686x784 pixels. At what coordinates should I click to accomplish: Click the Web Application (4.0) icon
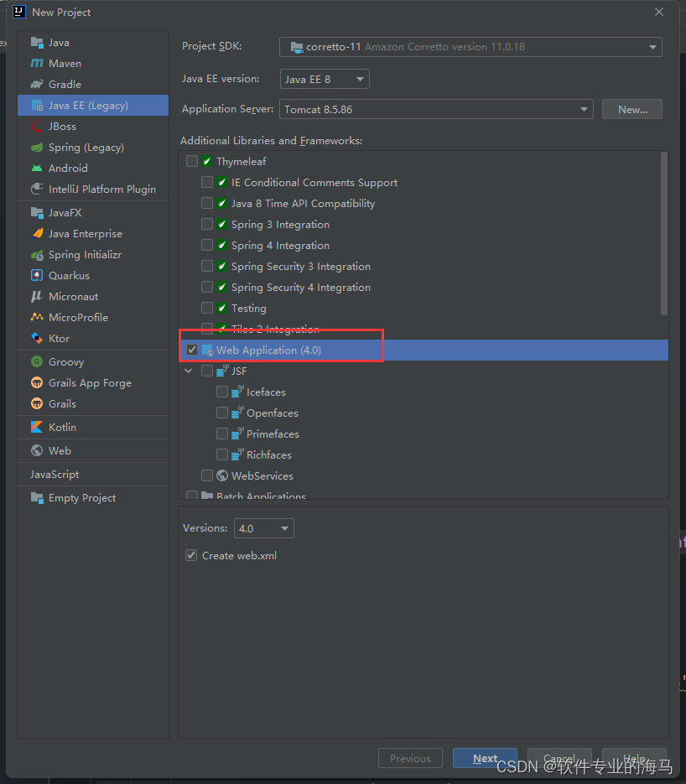tap(207, 350)
